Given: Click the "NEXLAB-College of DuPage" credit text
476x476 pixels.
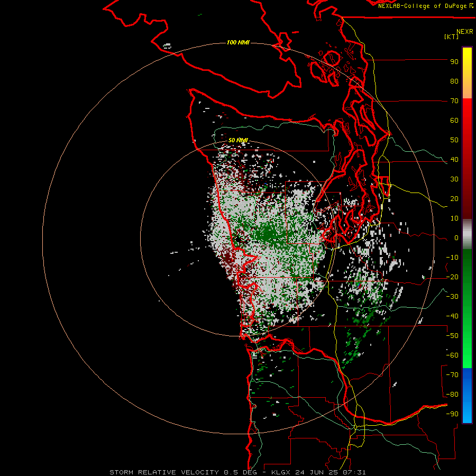Looking at the screenshot, I should (x=422, y=6).
